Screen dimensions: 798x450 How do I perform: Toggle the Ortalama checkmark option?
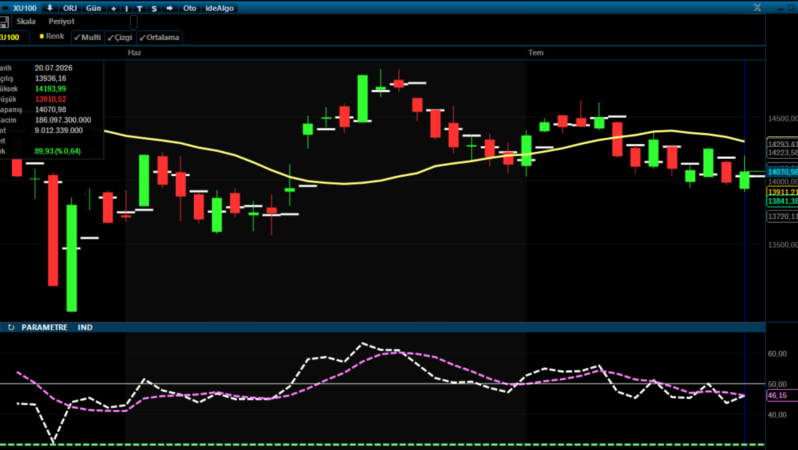(159, 37)
